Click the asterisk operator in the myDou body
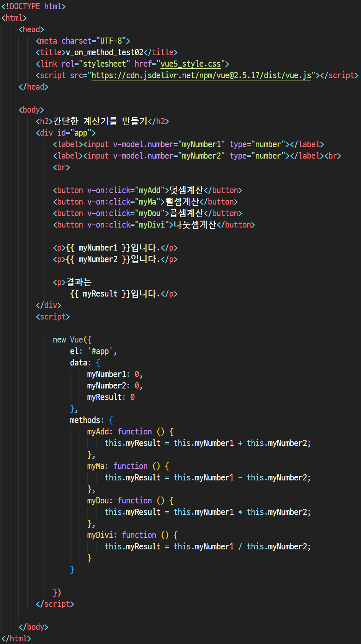 [240, 512]
